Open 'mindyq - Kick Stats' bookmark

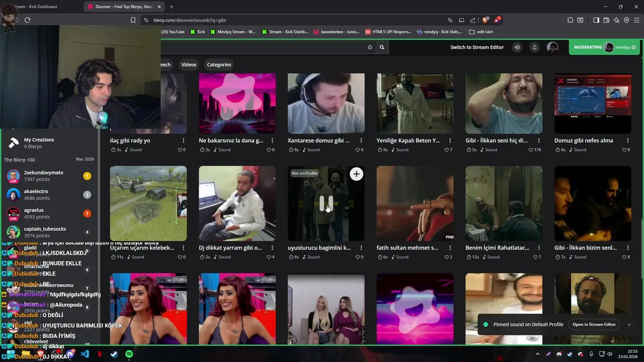point(439,32)
